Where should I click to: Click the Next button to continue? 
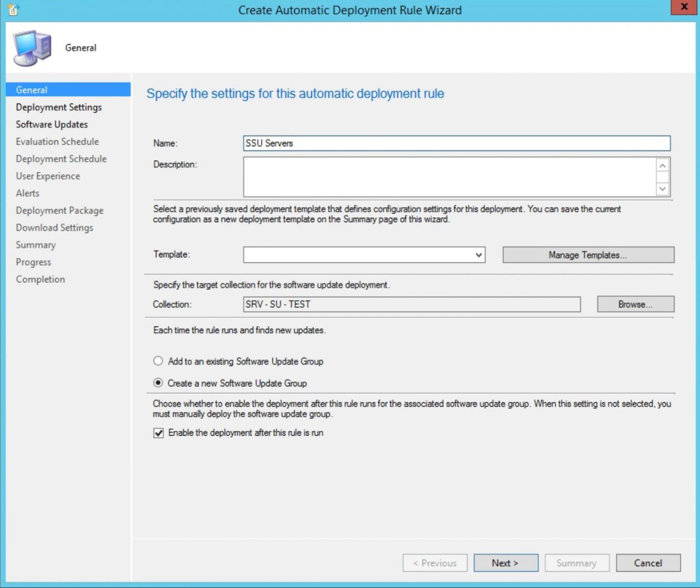coord(505,562)
